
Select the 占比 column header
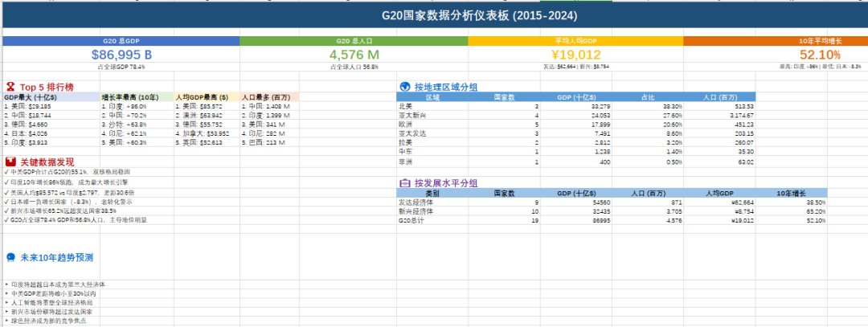coord(648,97)
